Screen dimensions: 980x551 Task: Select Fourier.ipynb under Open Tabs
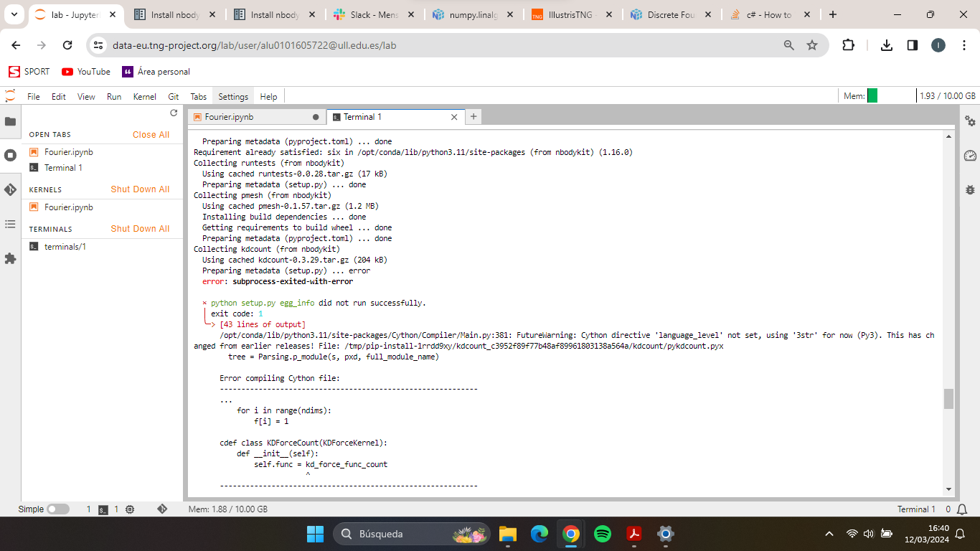pos(103,152)
